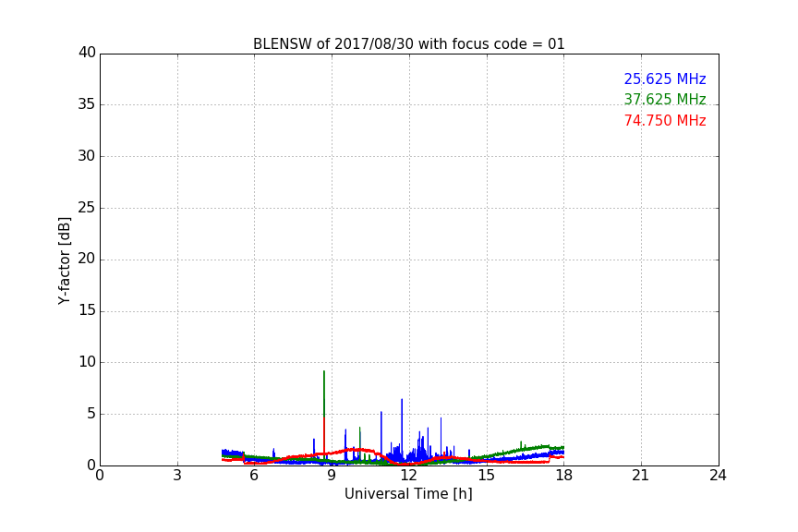
Task: Click the 35 tick label on the y-axis
Action: click(x=87, y=104)
